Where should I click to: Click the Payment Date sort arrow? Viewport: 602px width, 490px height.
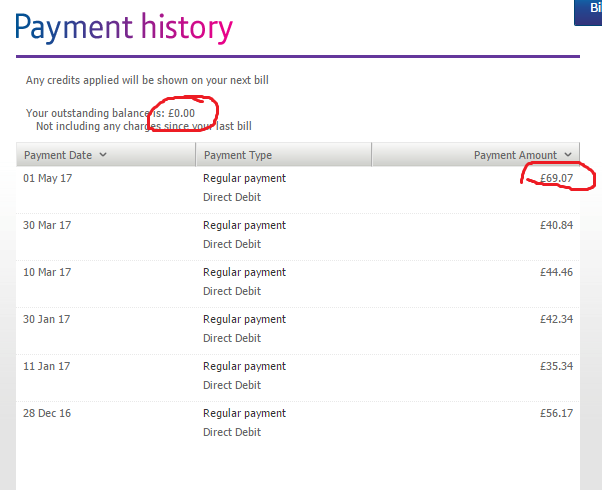[x=103, y=155]
